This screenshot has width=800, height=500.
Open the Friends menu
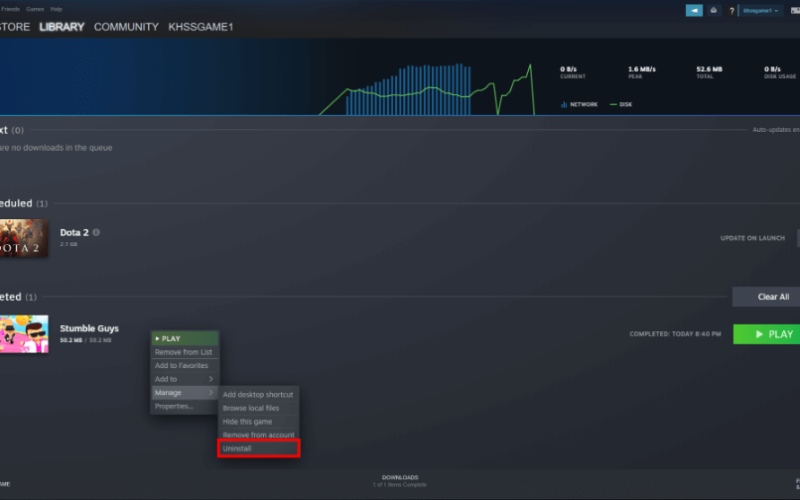[10, 9]
